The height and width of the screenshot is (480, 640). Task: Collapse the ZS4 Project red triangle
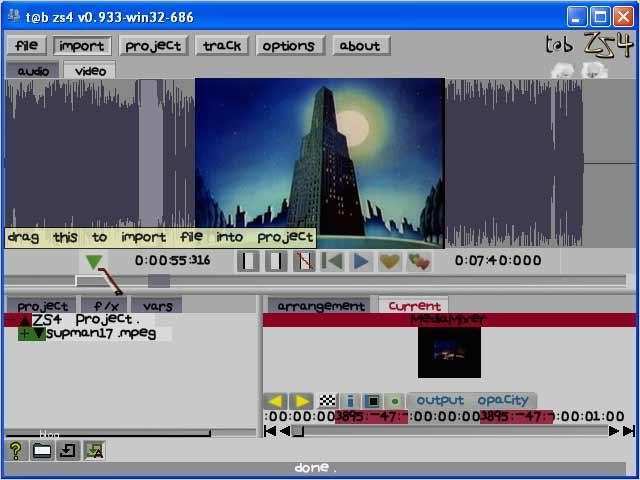click(24, 320)
